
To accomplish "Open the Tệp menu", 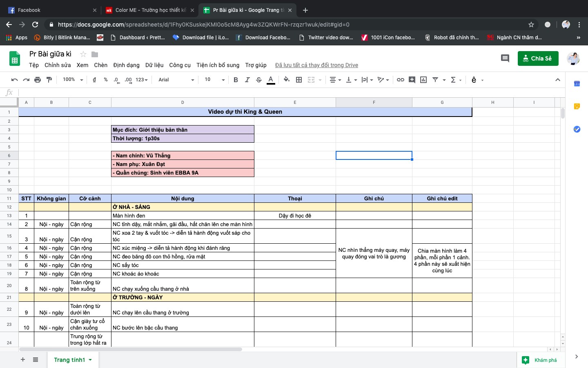I will pos(34,65).
